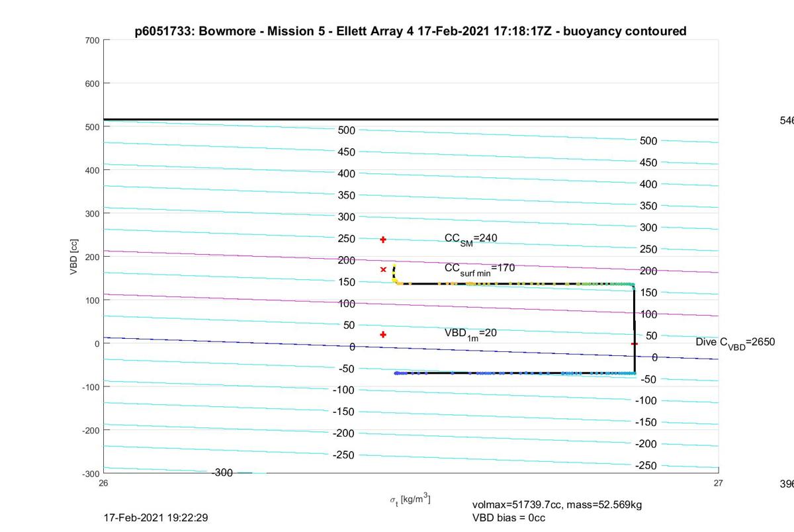Click the red plus marker beside VBD 1m=20
This screenshot has width=794, height=532.
point(383,334)
